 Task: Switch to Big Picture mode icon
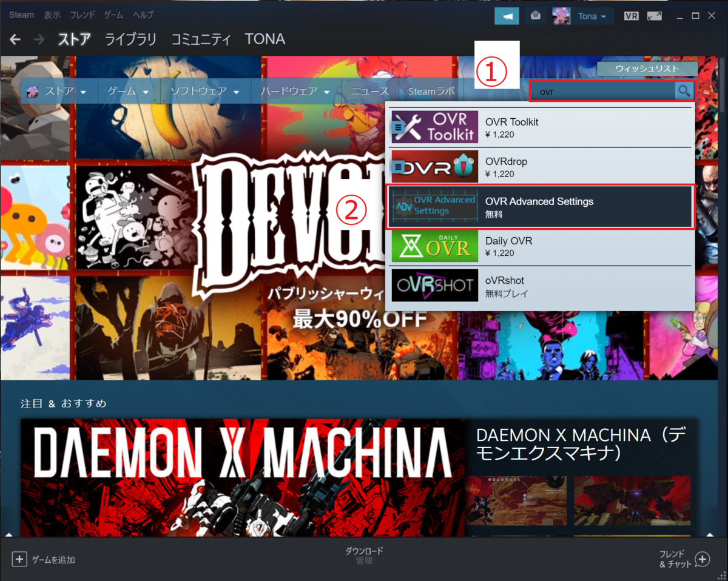point(654,16)
